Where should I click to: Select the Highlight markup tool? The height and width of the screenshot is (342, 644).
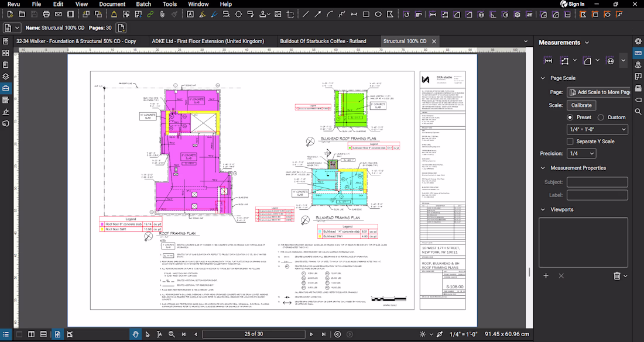203,14
